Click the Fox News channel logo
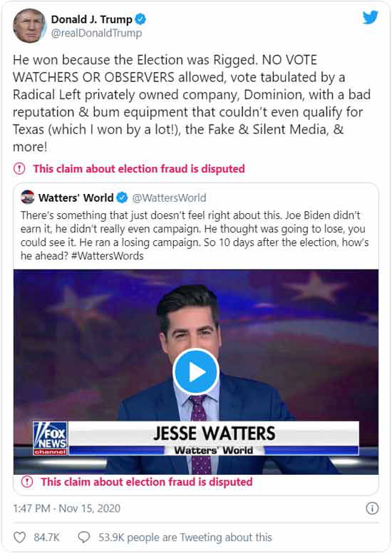This screenshot has height=554, width=392. click(50, 438)
